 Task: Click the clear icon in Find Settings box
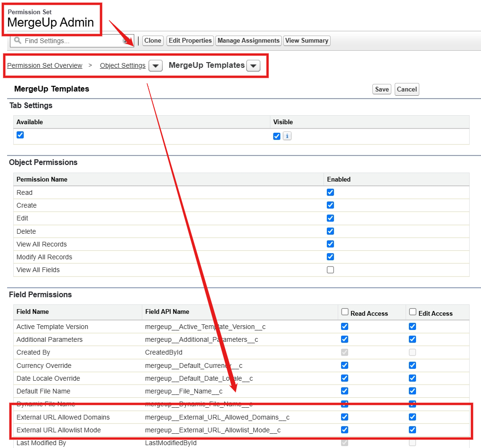point(126,41)
